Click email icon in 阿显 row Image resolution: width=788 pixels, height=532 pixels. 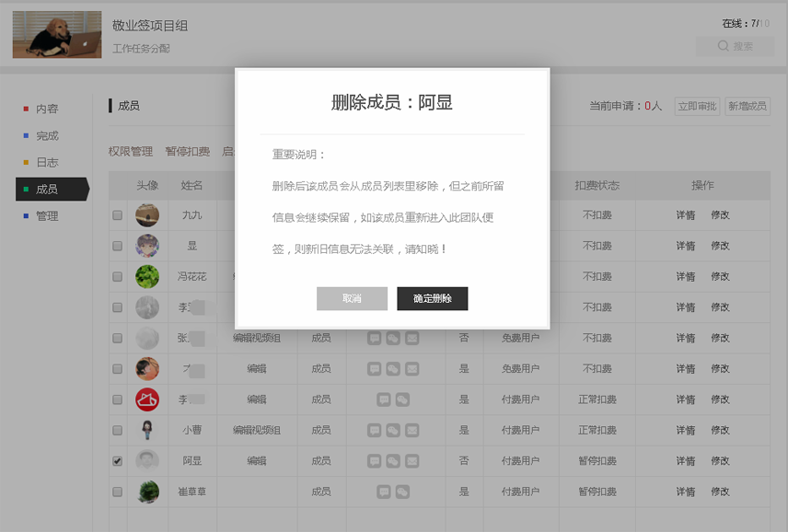click(x=412, y=461)
